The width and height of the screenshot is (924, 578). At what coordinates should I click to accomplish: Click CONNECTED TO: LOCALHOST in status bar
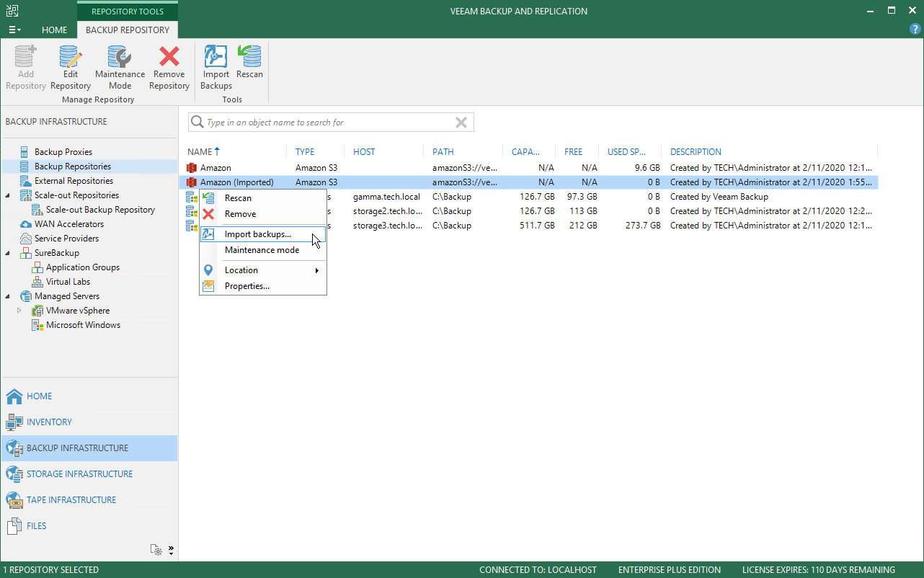point(538,570)
